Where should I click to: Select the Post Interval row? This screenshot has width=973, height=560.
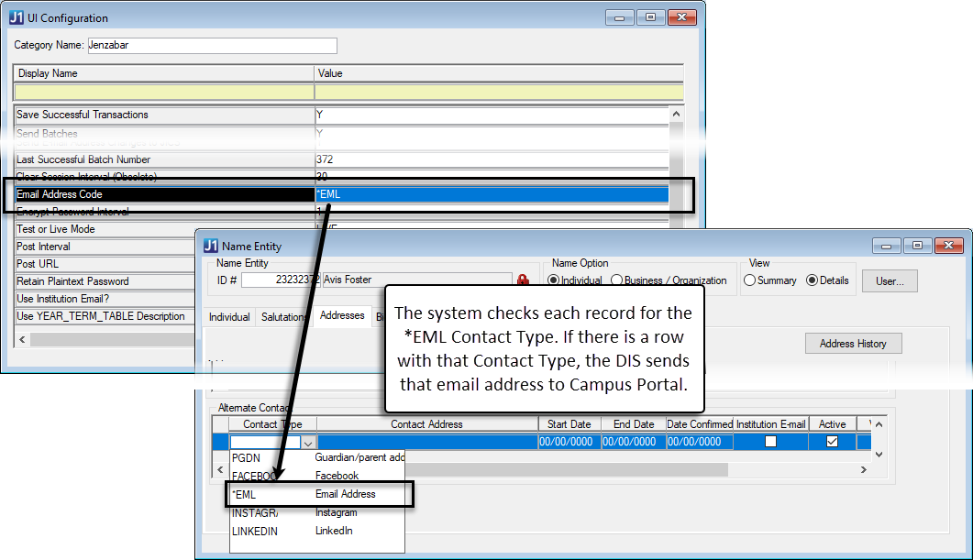(105, 247)
